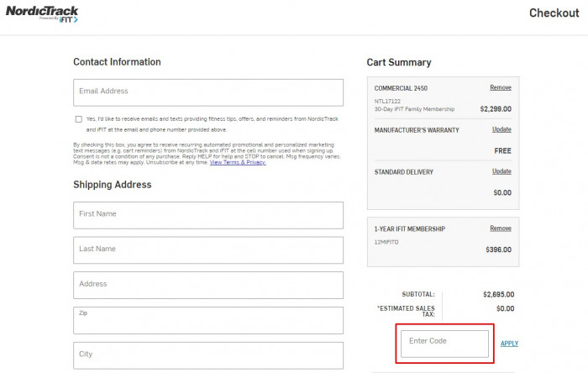The width and height of the screenshot is (588, 373).
Task: Click the 1-YEAR IFIT MEMBERSHIP label
Action: pyautogui.click(x=410, y=229)
